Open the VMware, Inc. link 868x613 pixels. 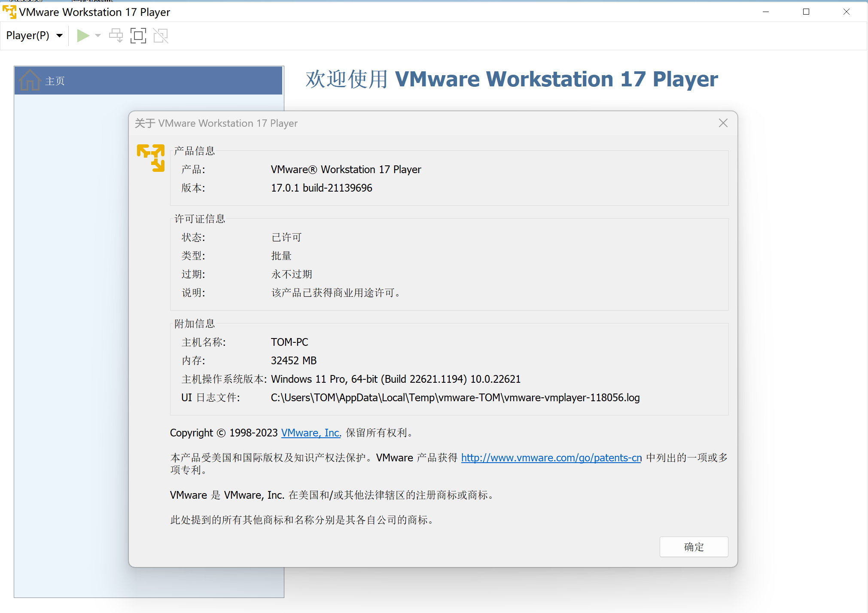pyautogui.click(x=311, y=433)
